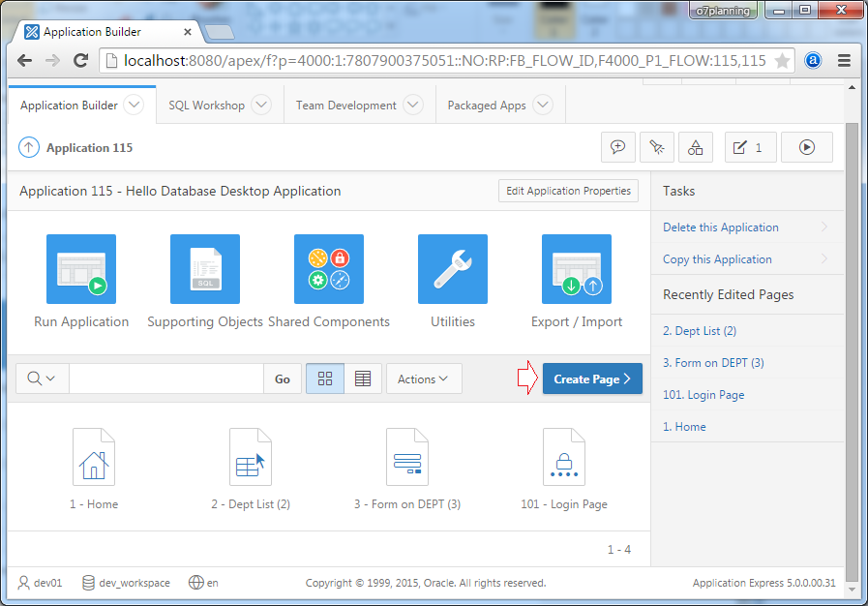Click the page search input field
The height and width of the screenshot is (606, 868).
click(x=166, y=379)
